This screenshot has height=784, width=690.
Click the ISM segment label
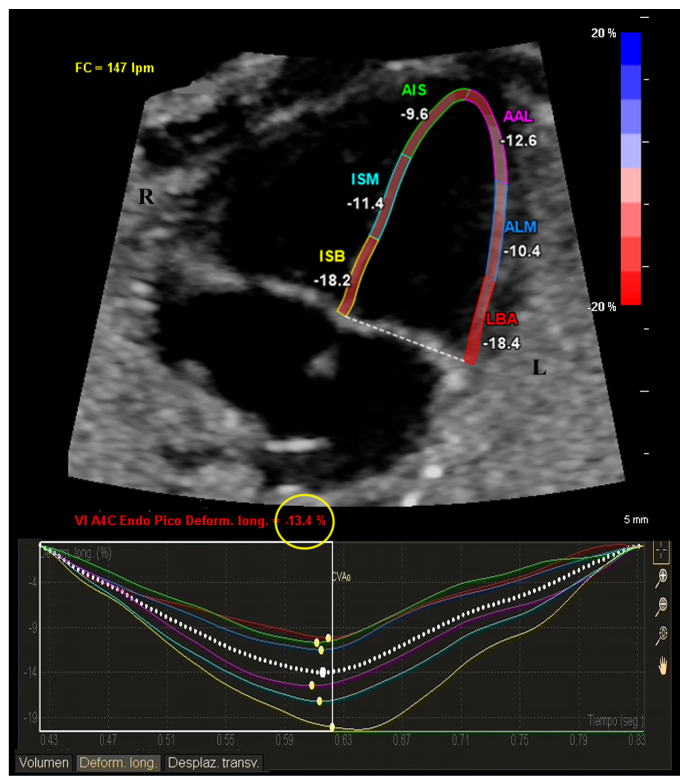365,179
